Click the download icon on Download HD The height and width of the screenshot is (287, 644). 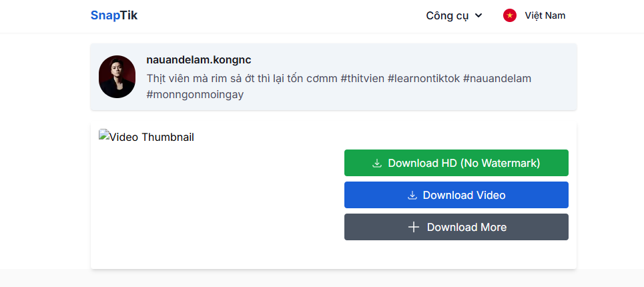click(x=377, y=163)
